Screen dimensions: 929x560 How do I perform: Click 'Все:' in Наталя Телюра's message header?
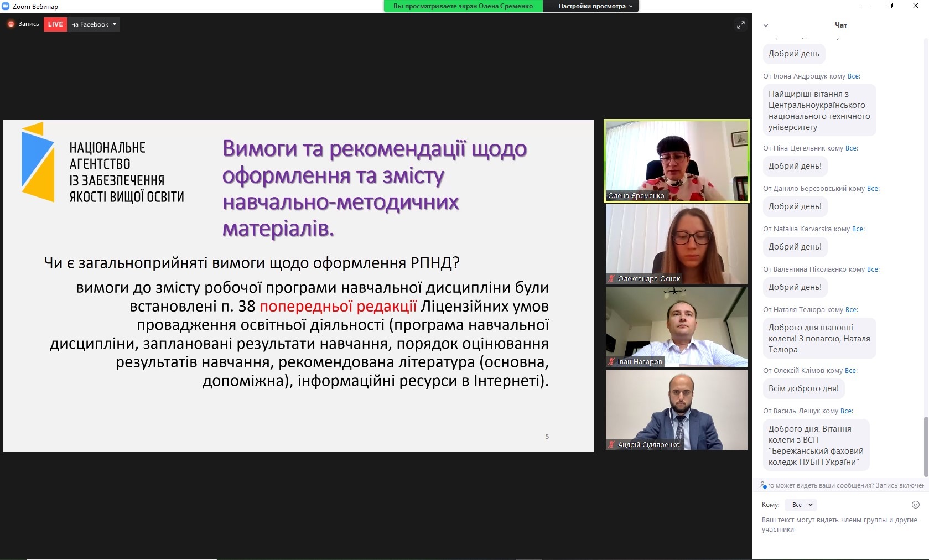pos(852,310)
